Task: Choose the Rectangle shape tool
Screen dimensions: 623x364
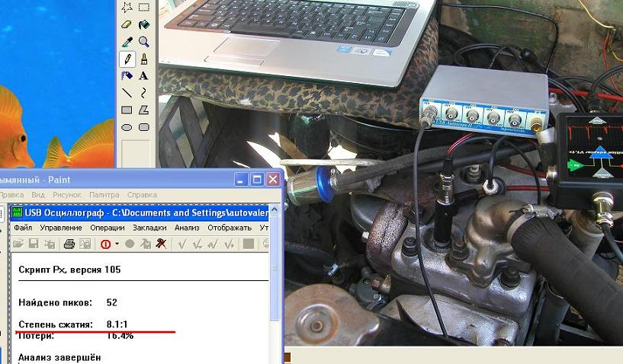Action: coord(127,110)
